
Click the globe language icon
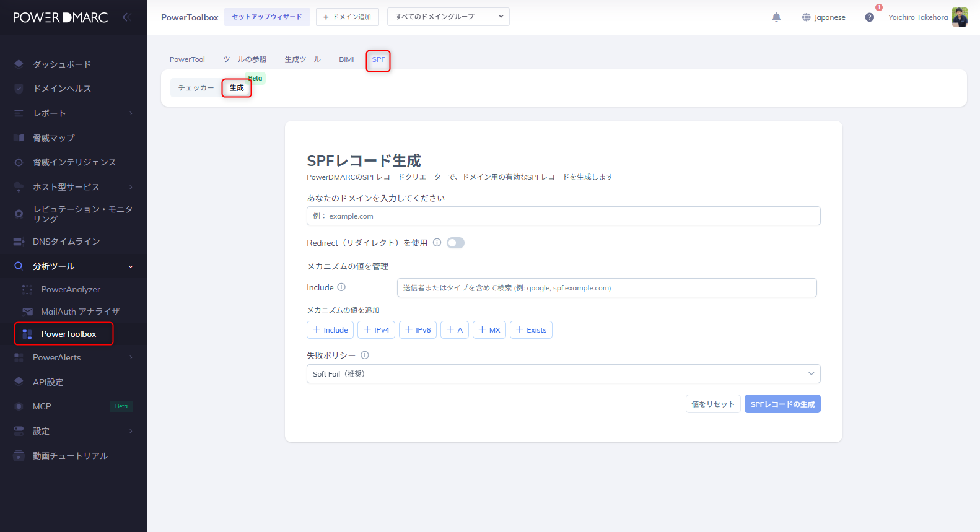coord(806,17)
